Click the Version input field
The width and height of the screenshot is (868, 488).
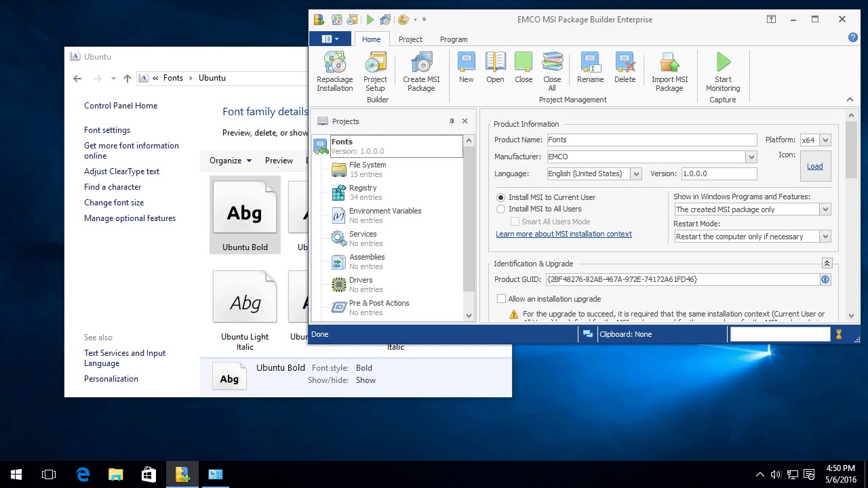click(x=719, y=174)
